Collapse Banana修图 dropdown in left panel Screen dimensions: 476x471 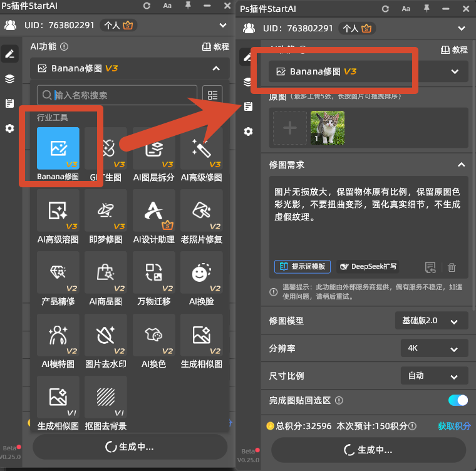pyautogui.click(x=216, y=68)
